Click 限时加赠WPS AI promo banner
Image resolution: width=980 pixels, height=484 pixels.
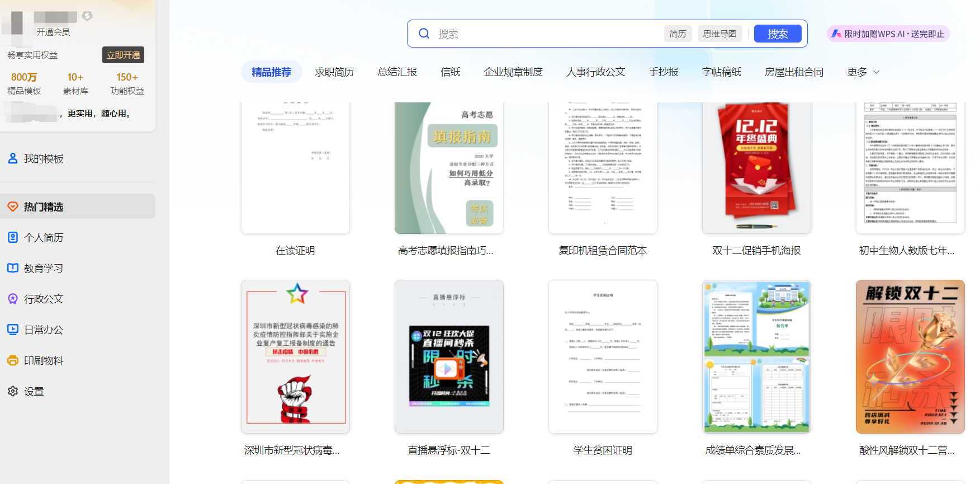point(888,34)
